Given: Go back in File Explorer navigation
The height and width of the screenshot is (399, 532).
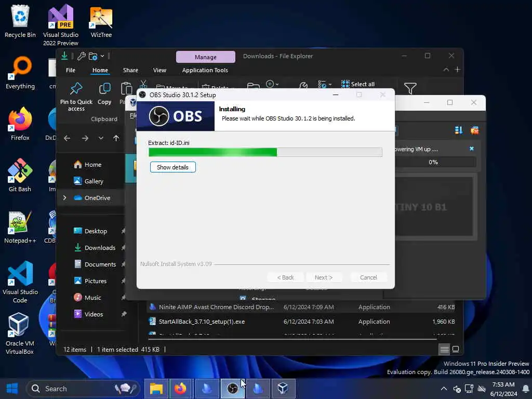Looking at the screenshot, I should point(67,138).
